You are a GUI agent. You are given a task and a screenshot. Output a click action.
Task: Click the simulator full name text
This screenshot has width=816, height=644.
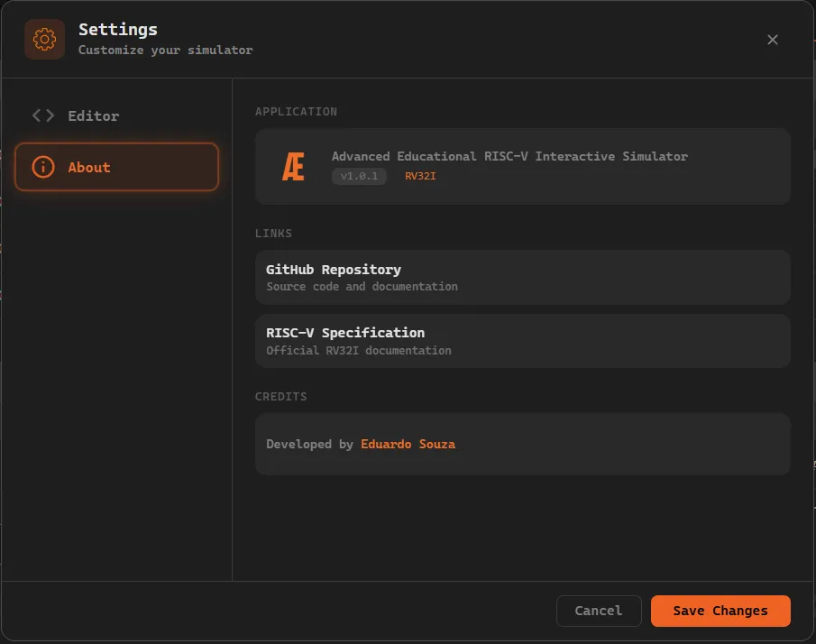click(509, 156)
